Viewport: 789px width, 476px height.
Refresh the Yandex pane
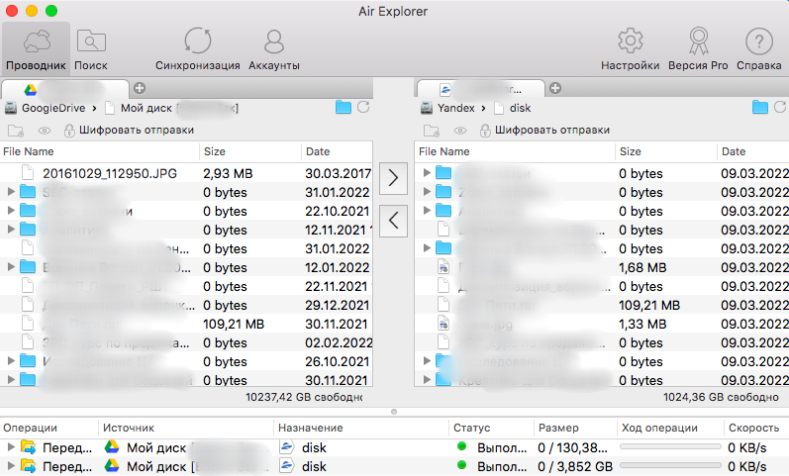pyautogui.click(x=780, y=107)
